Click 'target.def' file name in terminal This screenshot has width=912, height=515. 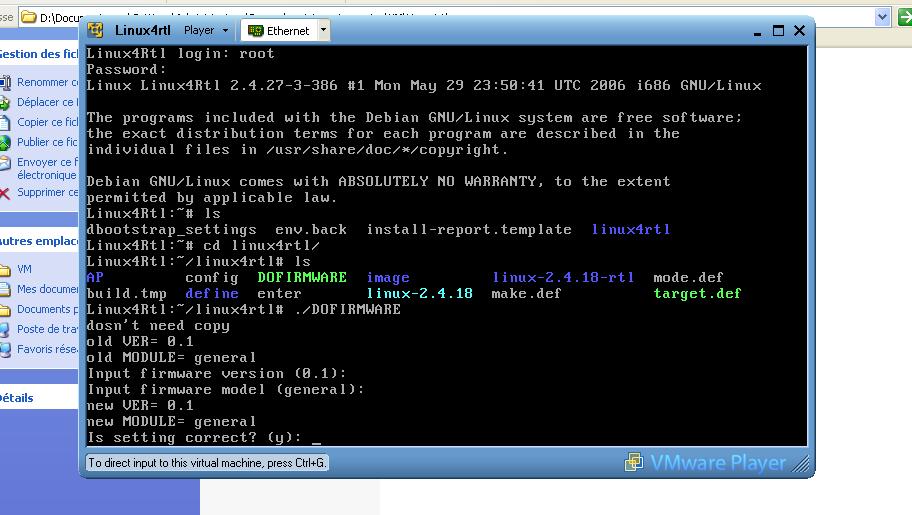pos(697,293)
